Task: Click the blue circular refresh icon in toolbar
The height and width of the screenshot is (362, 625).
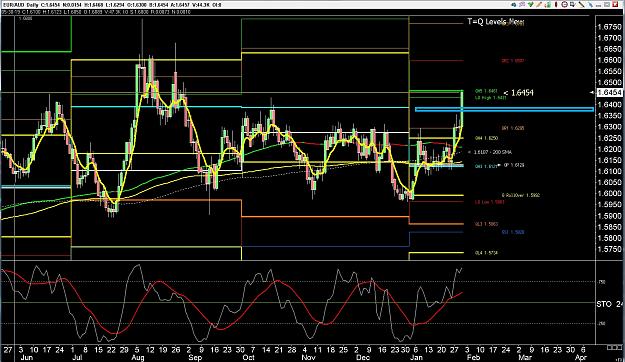Action: coord(514,5)
